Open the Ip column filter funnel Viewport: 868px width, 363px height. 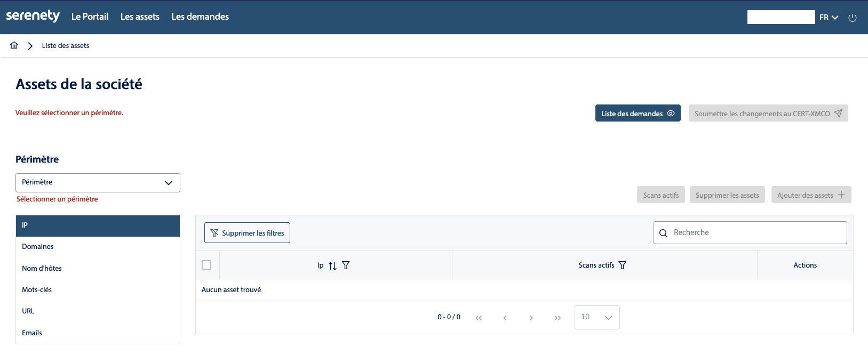pyautogui.click(x=346, y=265)
